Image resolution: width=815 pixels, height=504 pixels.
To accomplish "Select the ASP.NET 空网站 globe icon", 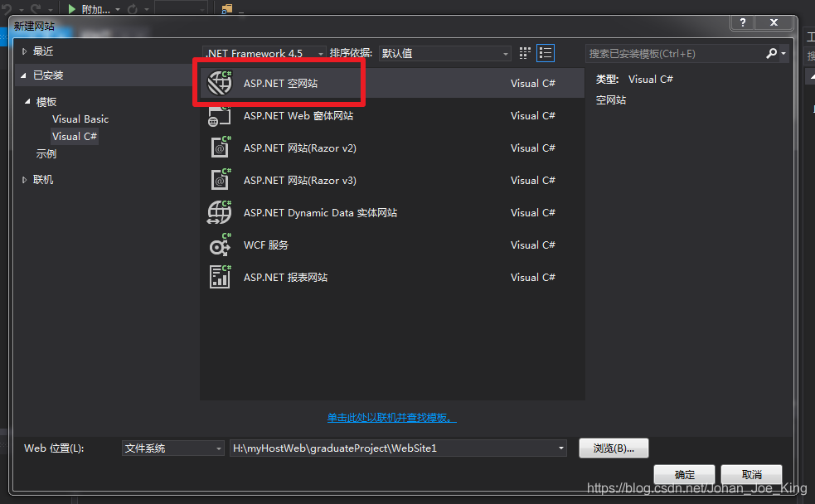I will (x=220, y=83).
